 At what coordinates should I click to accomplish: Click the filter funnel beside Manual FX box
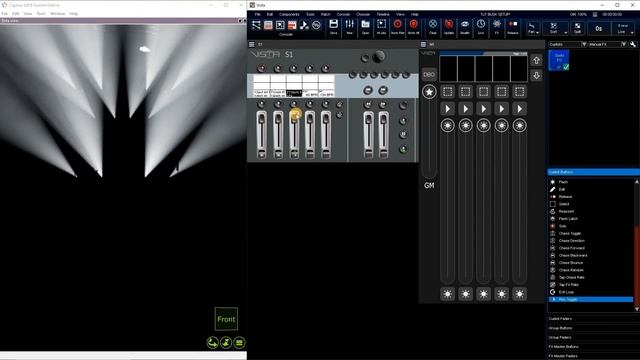[x=624, y=44]
